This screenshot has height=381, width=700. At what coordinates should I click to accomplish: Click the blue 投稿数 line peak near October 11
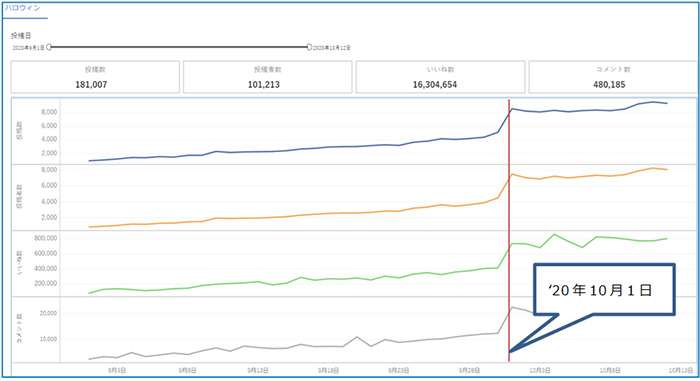click(653, 102)
